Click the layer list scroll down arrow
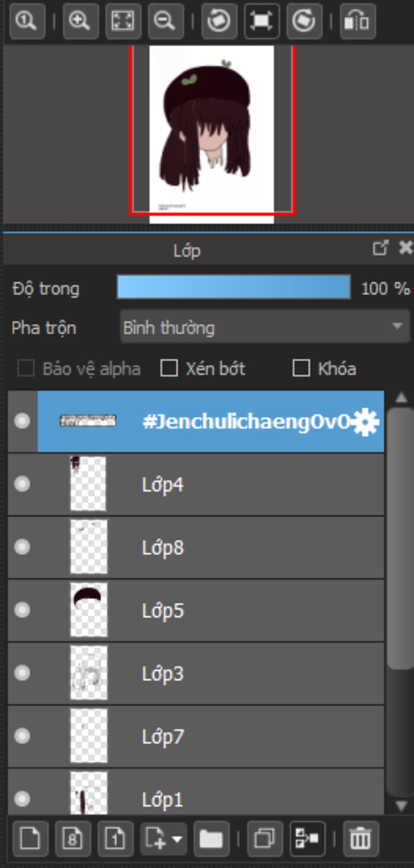This screenshot has height=868, width=414. pyautogui.click(x=401, y=806)
